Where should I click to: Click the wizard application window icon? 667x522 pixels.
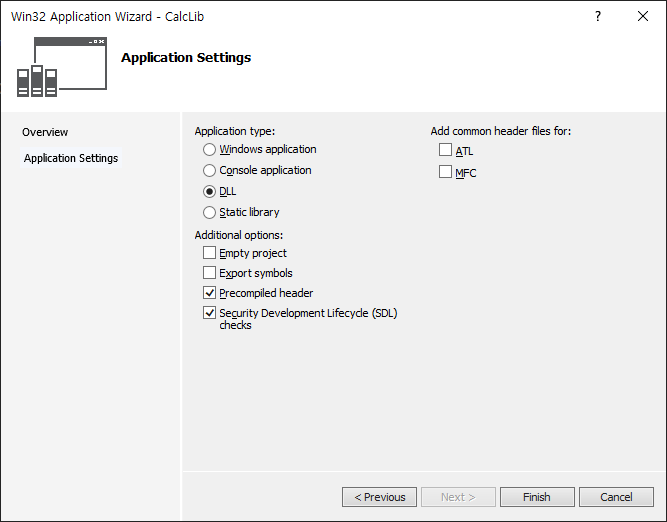(x=62, y=67)
